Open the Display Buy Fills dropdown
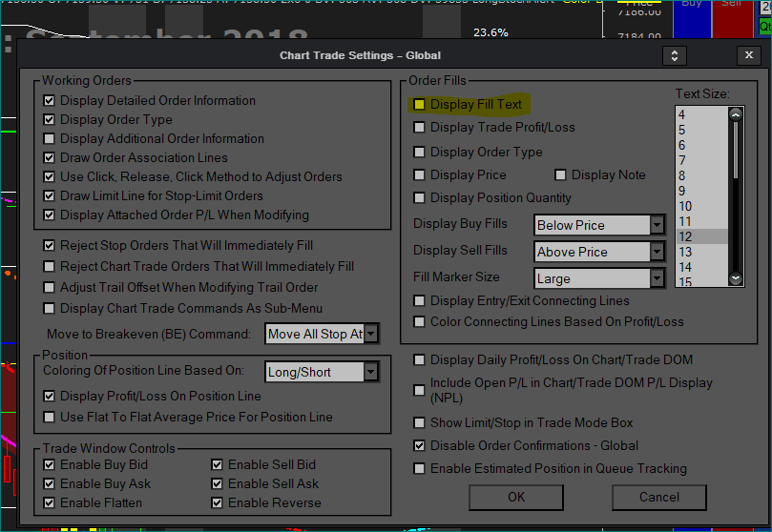772x532 pixels. [657, 225]
